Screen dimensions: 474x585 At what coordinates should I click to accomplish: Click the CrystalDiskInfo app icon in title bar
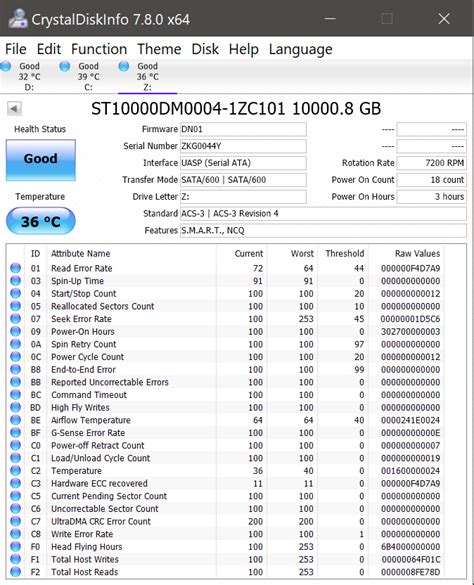coord(18,18)
